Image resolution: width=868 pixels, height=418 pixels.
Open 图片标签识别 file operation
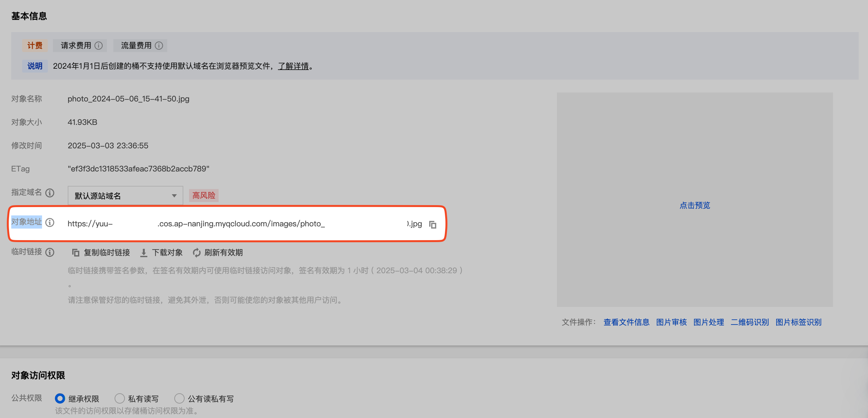[x=798, y=322]
